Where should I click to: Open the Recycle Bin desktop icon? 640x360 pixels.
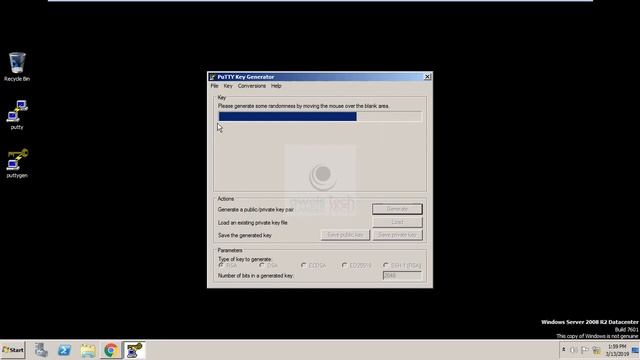[x=17, y=67]
